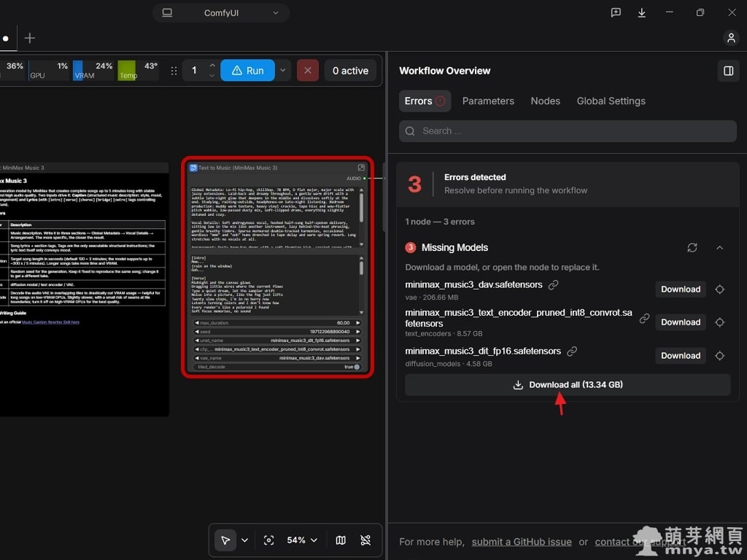Locate node for text_encoder_pruned model

[x=719, y=322]
